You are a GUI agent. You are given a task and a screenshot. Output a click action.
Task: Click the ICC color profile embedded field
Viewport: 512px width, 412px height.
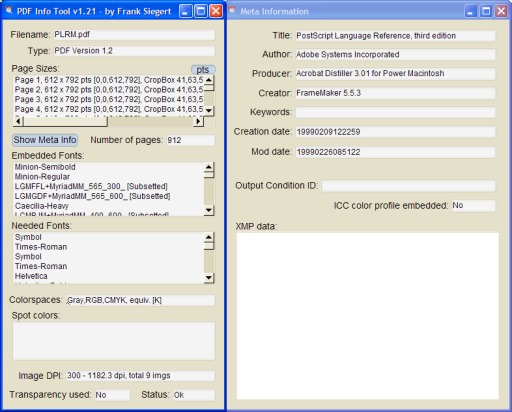473,206
